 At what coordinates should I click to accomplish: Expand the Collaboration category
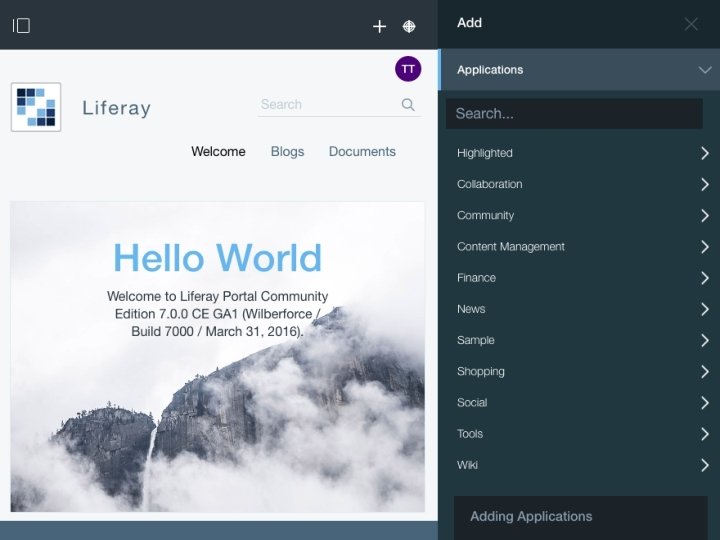(582, 184)
